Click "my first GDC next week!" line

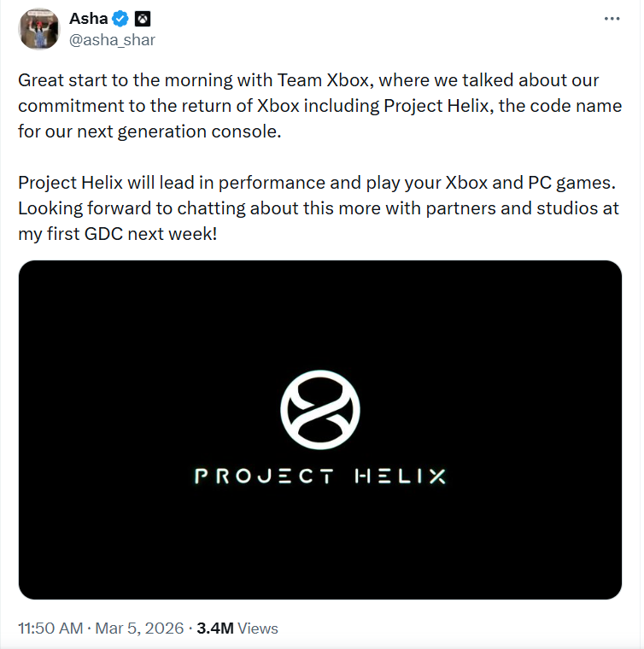pos(117,234)
